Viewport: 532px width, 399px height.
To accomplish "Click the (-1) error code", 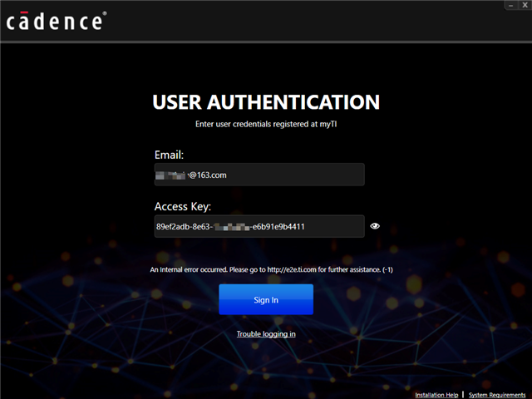I will (x=377, y=270).
